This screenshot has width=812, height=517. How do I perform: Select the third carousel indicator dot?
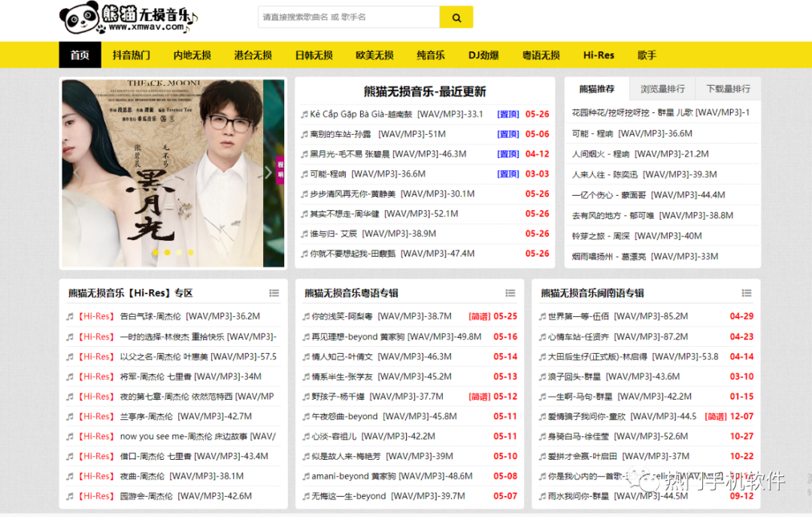(x=179, y=253)
